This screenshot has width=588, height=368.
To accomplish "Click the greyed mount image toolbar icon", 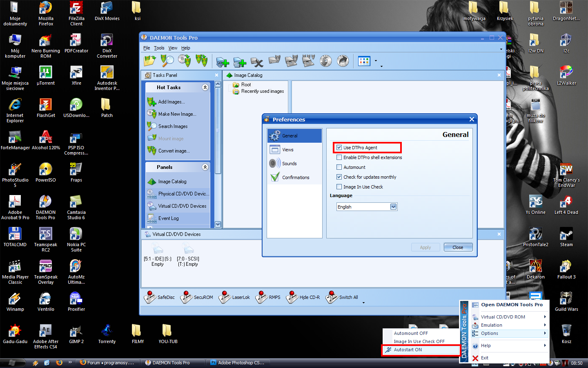I will point(274,61).
